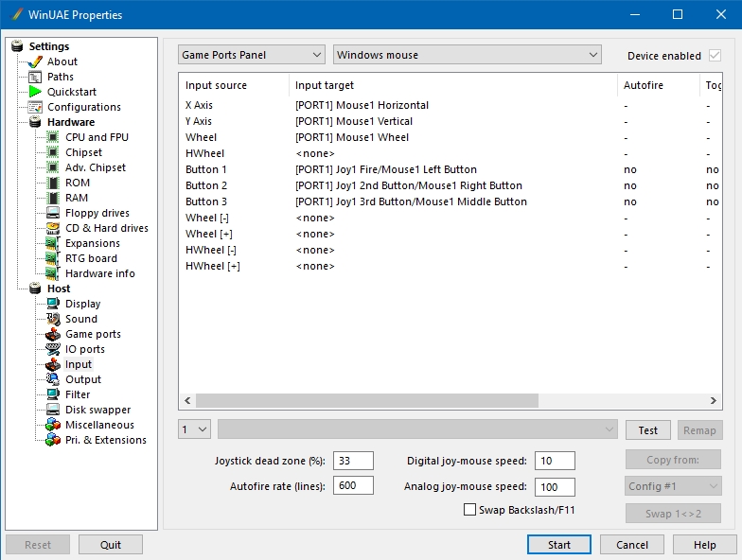Click the Joystick dead zone field

pos(353,461)
